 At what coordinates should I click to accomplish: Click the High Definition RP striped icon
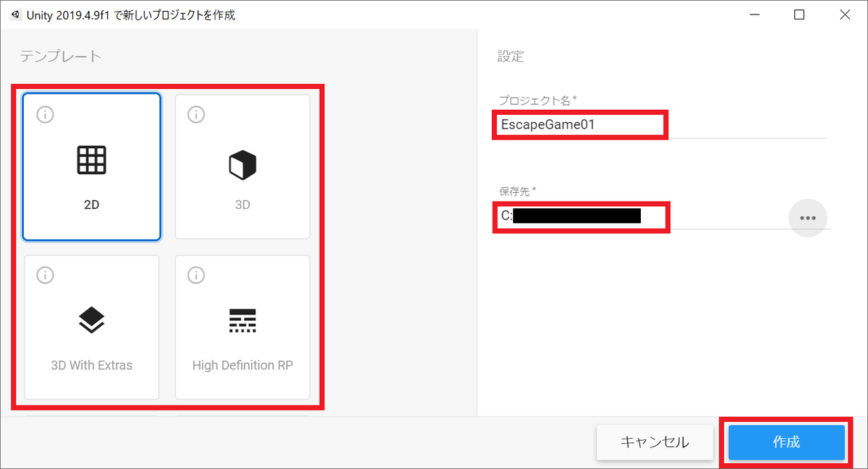click(x=243, y=322)
